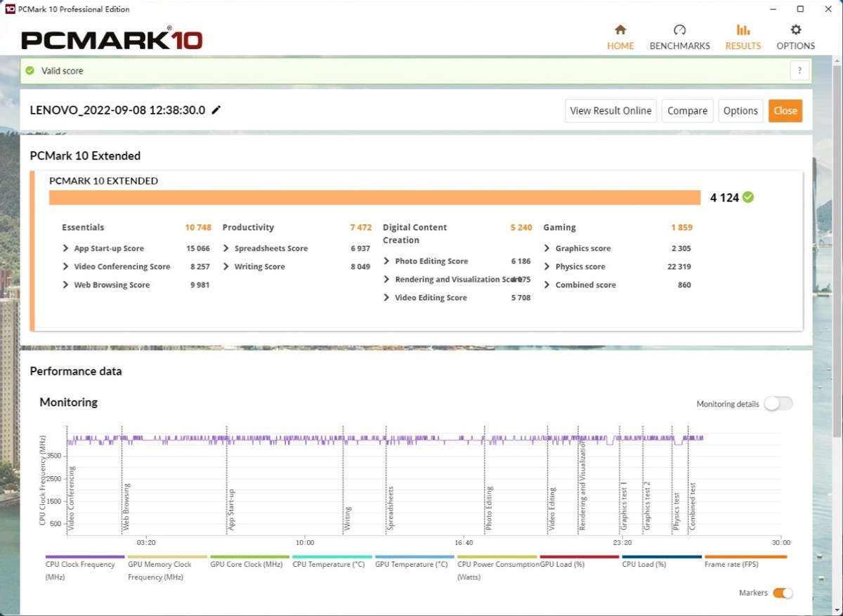Click the green valid score checkmark icon

pyautogui.click(x=30, y=71)
